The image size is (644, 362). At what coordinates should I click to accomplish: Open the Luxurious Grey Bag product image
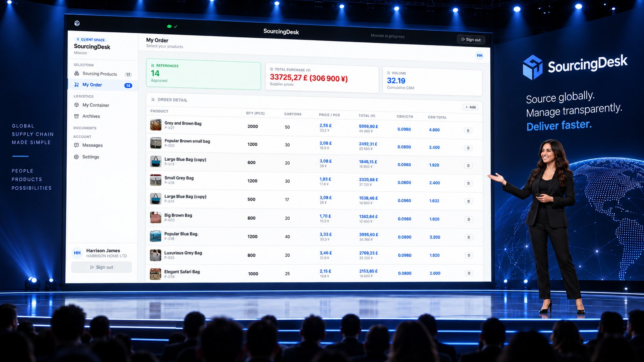[x=156, y=255]
